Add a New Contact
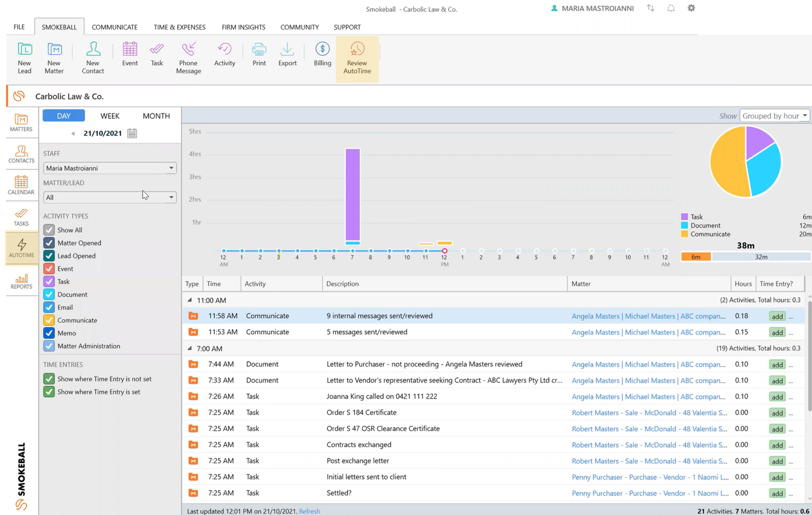This screenshot has width=812, height=515. pyautogui.click(x=93, y=58)
